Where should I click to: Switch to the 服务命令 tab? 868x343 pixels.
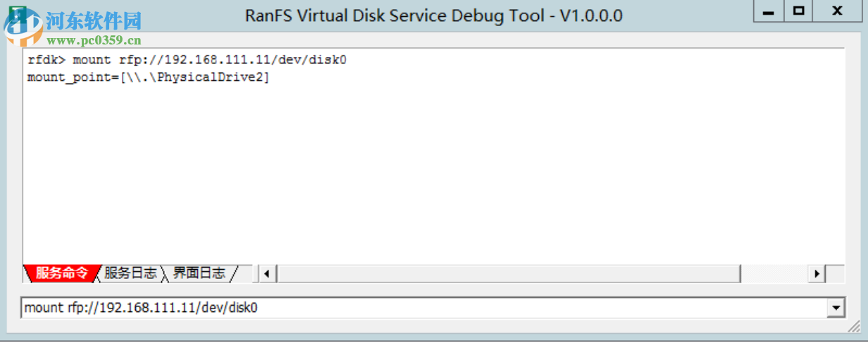61,273
